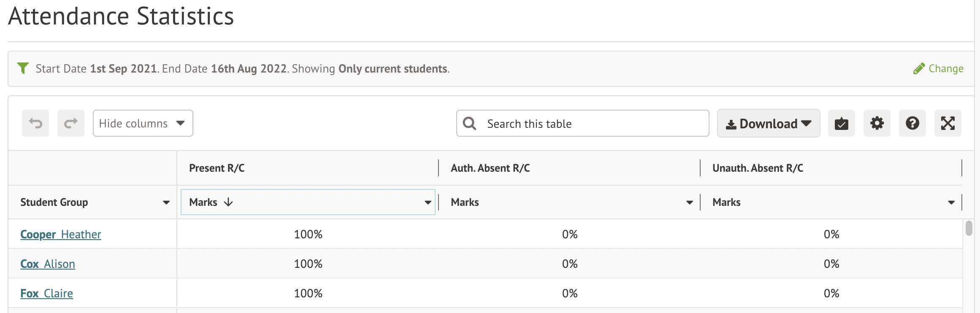This screenshot has width=980, height=313.
Task: Click the table settings gear icon
Action: 877,123
